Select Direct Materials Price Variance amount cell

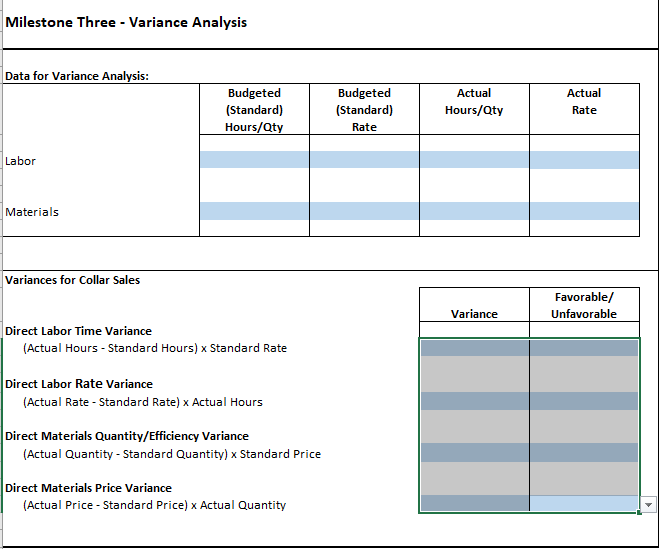[474, 504]
